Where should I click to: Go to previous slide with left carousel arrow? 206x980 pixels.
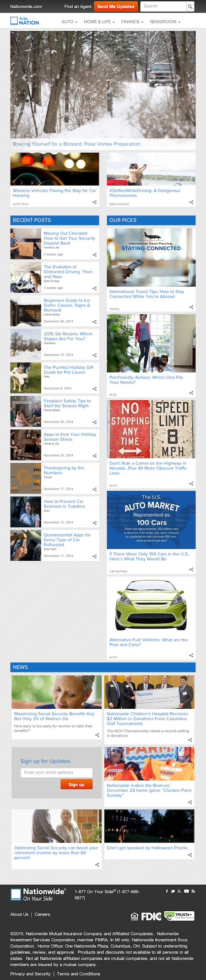(x=24, y=77)
